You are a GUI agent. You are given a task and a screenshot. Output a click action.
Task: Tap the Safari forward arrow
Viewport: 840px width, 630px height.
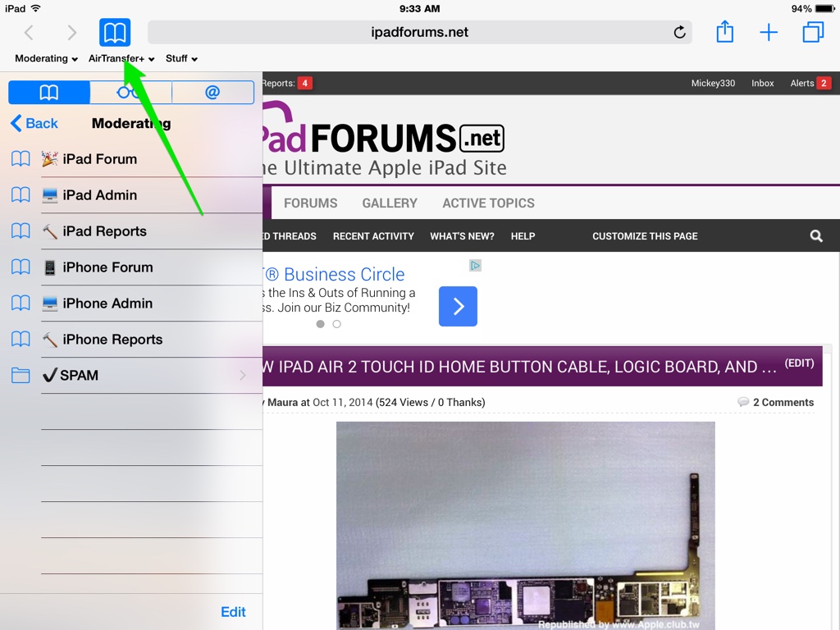click(x=72, y=33)
